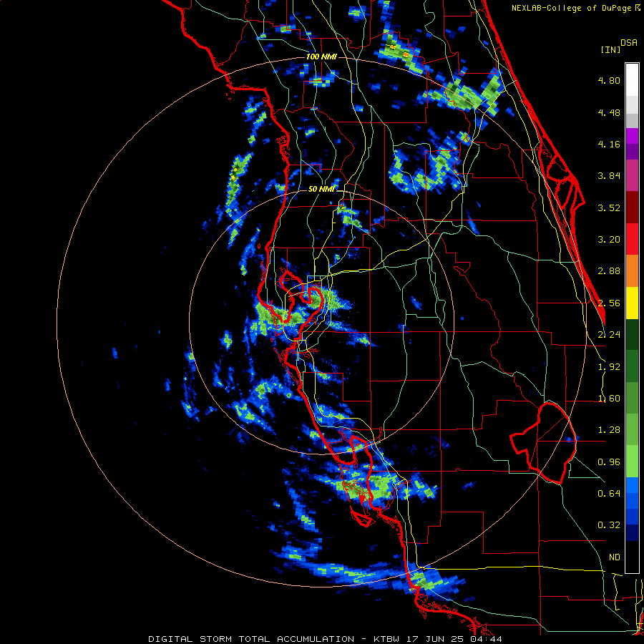644x644 pixels.
Task: Pick the bright red swatch near 3.20
Action: pyautogui.click(x=632, y=239)
